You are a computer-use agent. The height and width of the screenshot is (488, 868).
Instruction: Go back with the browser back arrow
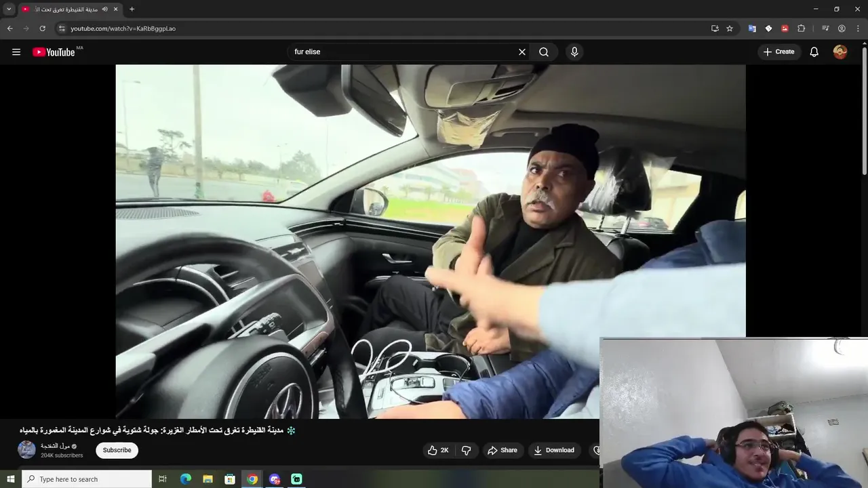(9, 28)
